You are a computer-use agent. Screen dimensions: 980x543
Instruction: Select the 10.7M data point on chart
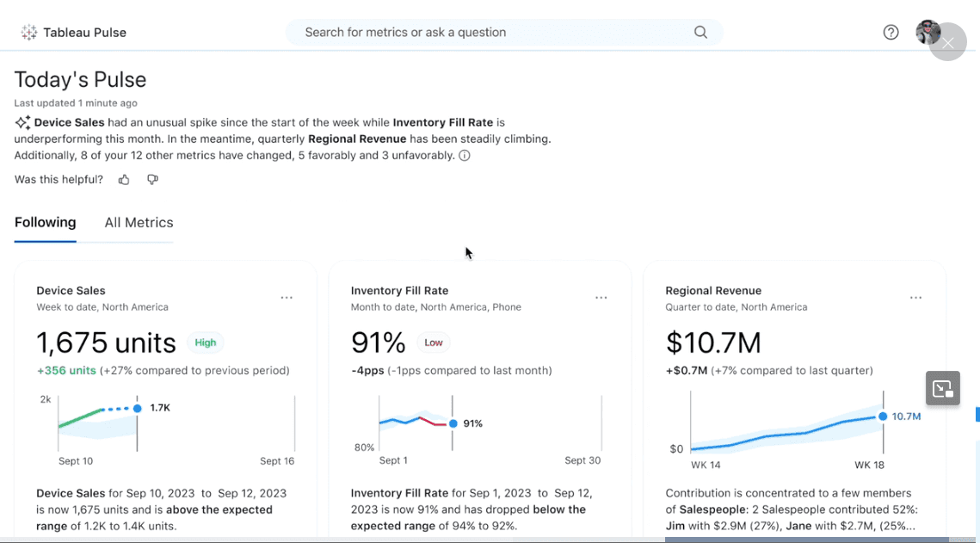pyautogui.click(x=883, y=417)
